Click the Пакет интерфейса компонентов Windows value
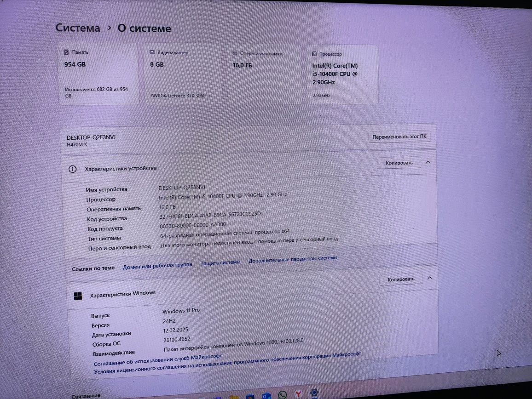The width and height of the screenshot is (532, 399). point(234,345)
